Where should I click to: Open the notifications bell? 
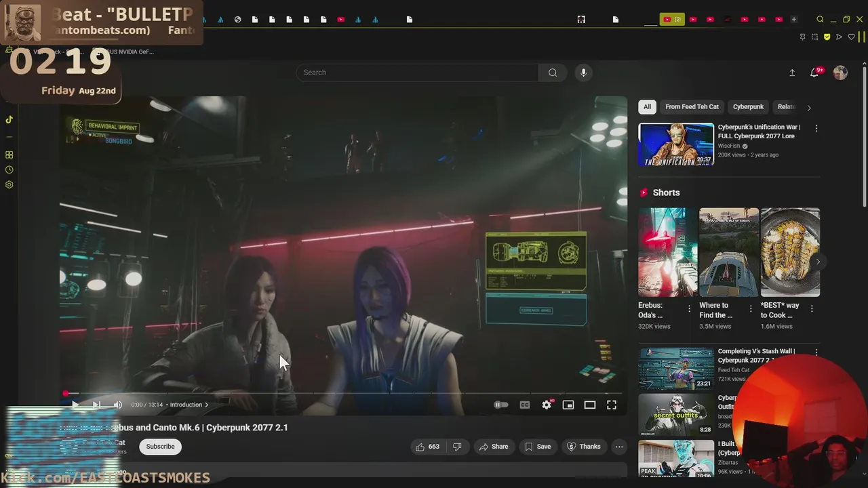coord(814,73)
